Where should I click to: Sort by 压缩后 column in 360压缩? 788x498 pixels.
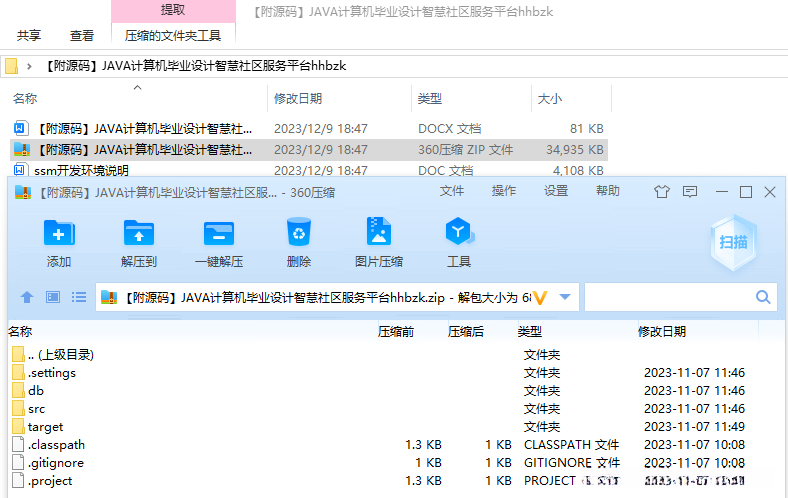click(x=465, y=332)
